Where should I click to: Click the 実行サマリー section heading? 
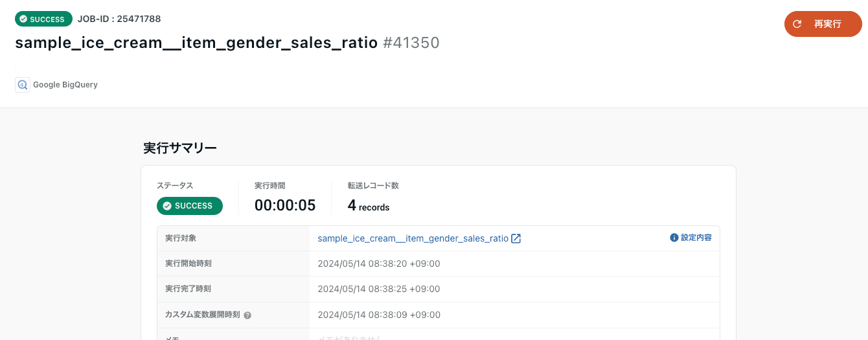tap(180, 148)
